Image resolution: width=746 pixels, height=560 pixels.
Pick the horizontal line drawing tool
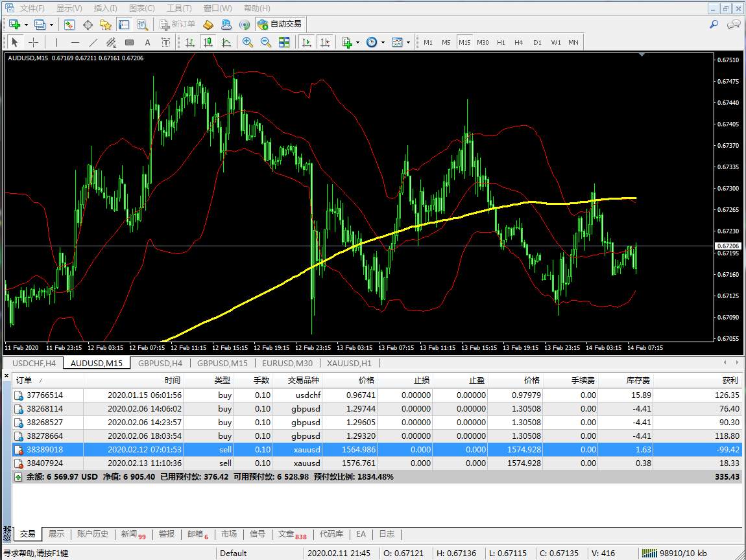(75, 42)
